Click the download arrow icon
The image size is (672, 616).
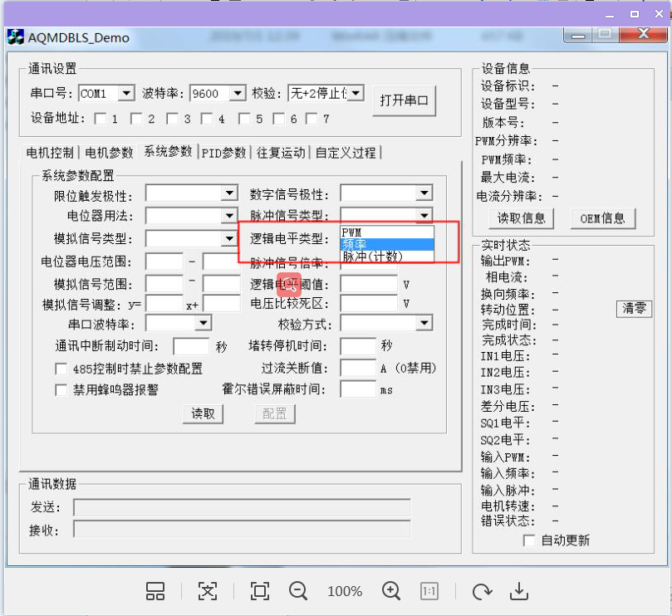pos(519,591)
